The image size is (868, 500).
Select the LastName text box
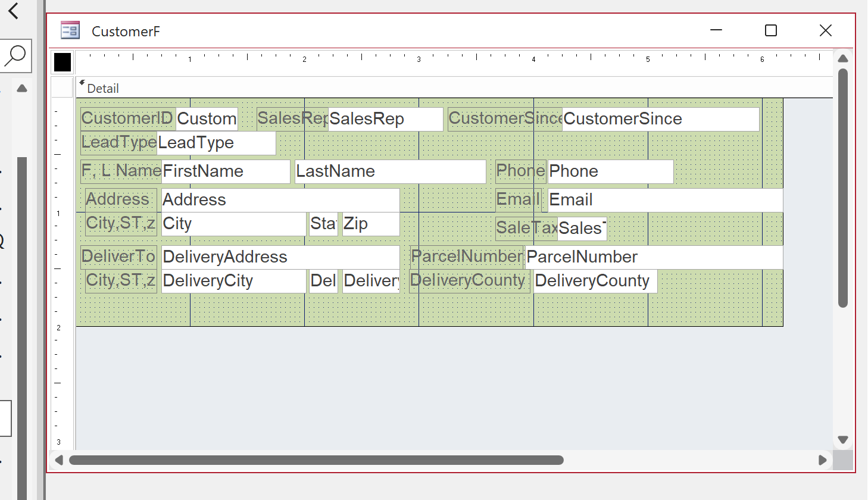pyautogui.click(x=391, y=171)
